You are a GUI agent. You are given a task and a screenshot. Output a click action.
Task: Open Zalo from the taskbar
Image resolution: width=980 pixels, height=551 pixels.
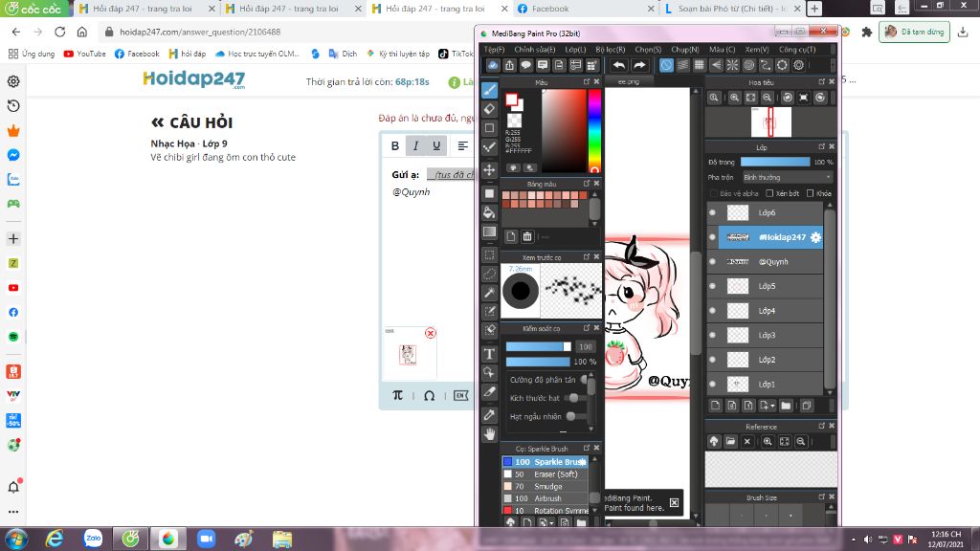pos(93,538)
